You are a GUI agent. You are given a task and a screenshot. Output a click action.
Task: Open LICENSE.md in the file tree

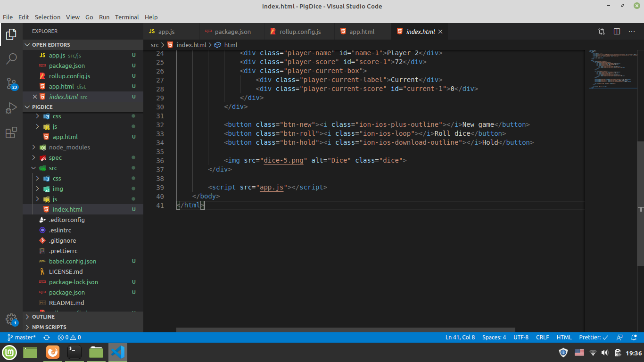click(83, 271)
